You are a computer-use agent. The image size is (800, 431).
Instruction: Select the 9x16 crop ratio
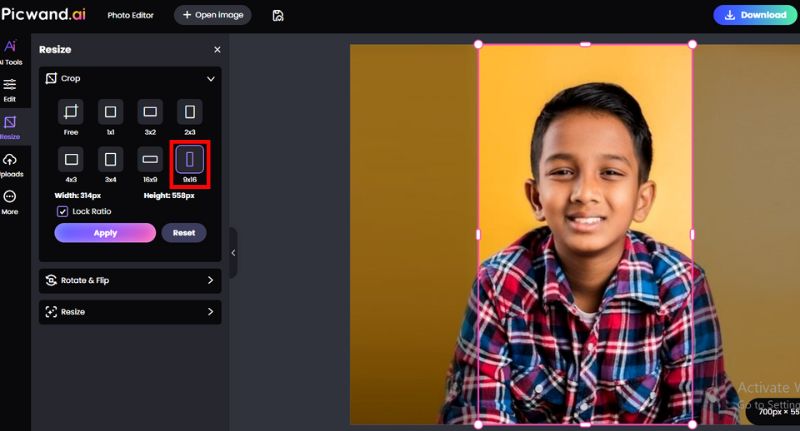pyautogui.click(x=190, y=159)
